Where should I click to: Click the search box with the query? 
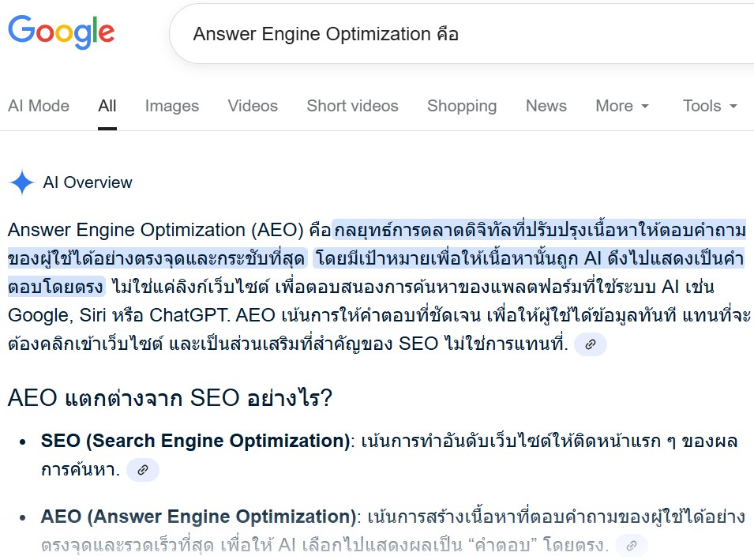458,34
